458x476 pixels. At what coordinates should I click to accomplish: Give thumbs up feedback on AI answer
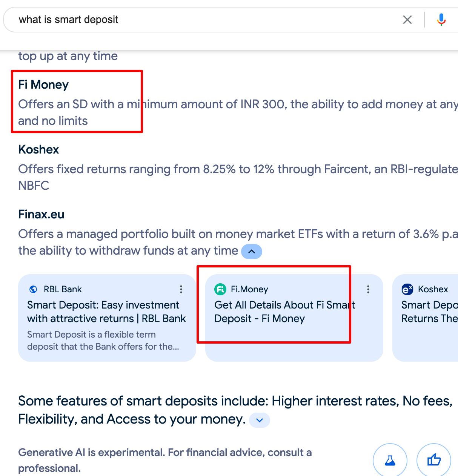pos(434,460)
